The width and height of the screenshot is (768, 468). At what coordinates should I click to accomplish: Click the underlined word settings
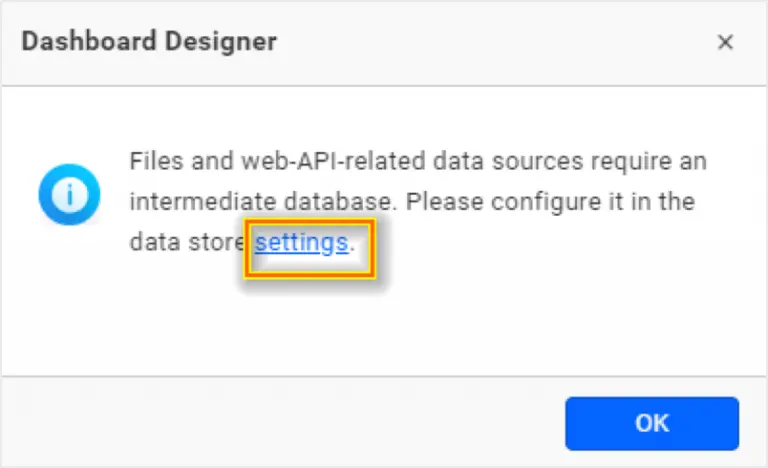pos(301,242)
